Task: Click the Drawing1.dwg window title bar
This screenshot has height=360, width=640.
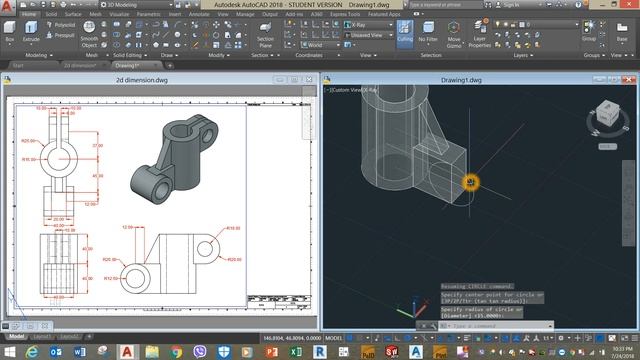Action: pyautogui.click(x=461, y=80)
